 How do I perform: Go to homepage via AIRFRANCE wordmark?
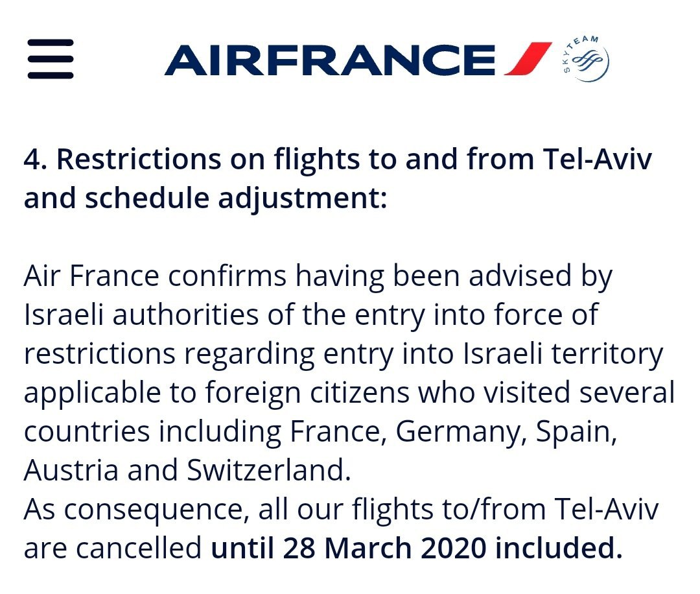(330, 60)
